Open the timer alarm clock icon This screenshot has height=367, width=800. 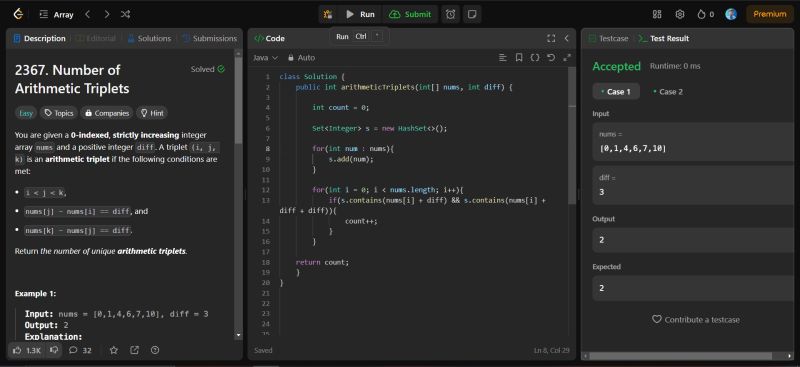(x=451, y=14)
